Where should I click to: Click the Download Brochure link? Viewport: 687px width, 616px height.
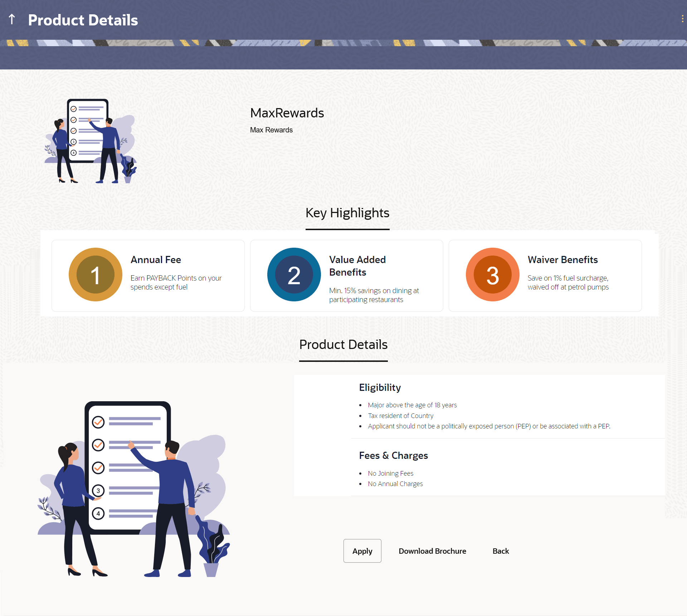432,551
